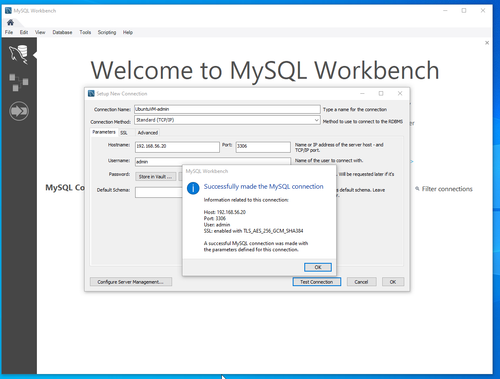Click 'Welcome to MySQL Workbench' heading
The image size is (500, 379).
265,70
